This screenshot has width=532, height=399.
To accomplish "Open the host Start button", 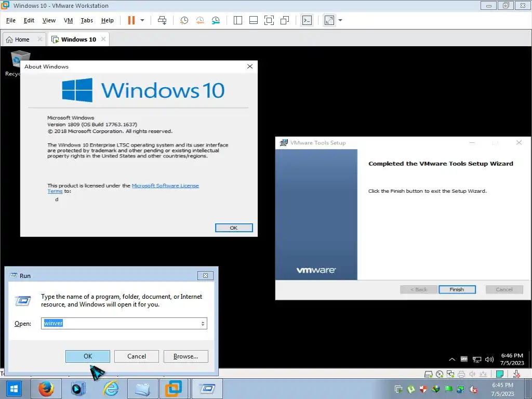I will click(14, 389).
